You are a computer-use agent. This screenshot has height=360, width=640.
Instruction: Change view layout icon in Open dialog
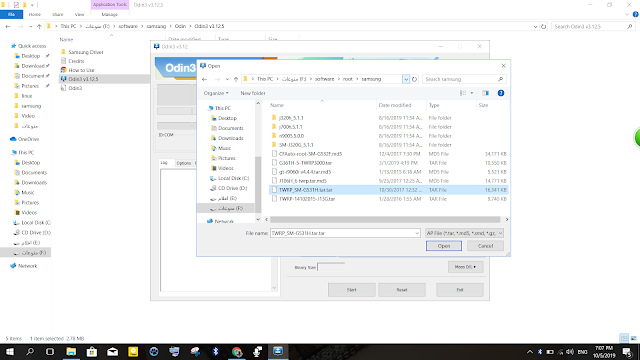tap(463, 93)
